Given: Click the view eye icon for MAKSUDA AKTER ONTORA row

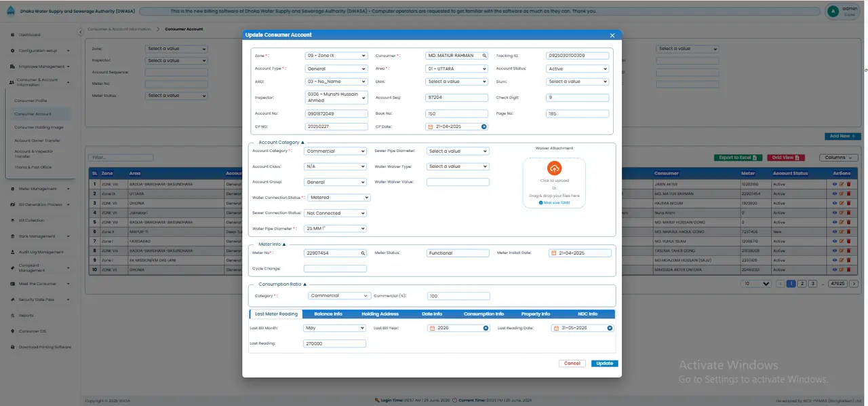Looking at the screenshot, I should pyautogui.click(x=835, y=270).
